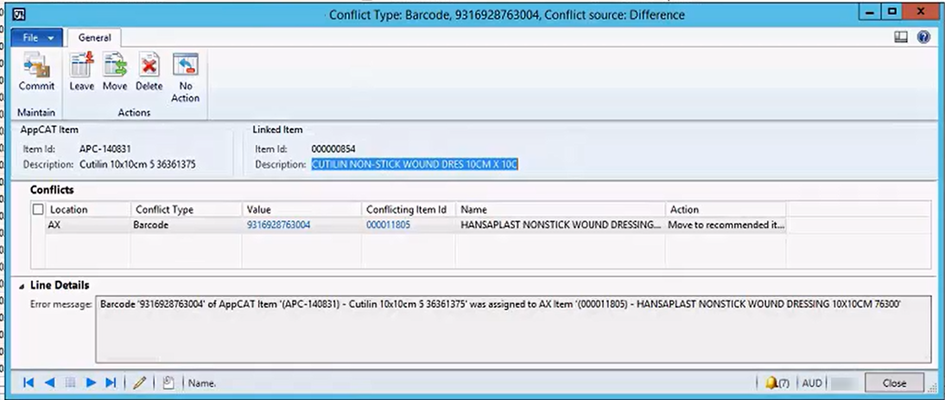Open barcode value 9316928763004 link

click(x=278, y=226)
